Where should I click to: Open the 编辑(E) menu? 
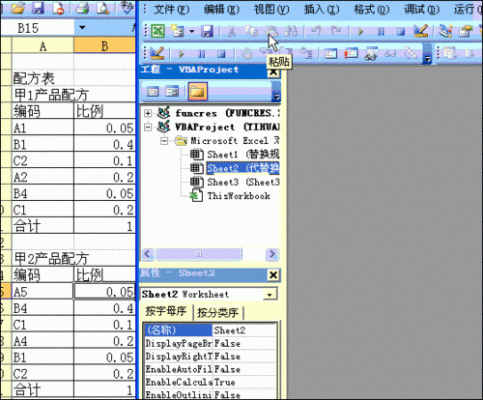pyautogui.click(x=222, y=9)
